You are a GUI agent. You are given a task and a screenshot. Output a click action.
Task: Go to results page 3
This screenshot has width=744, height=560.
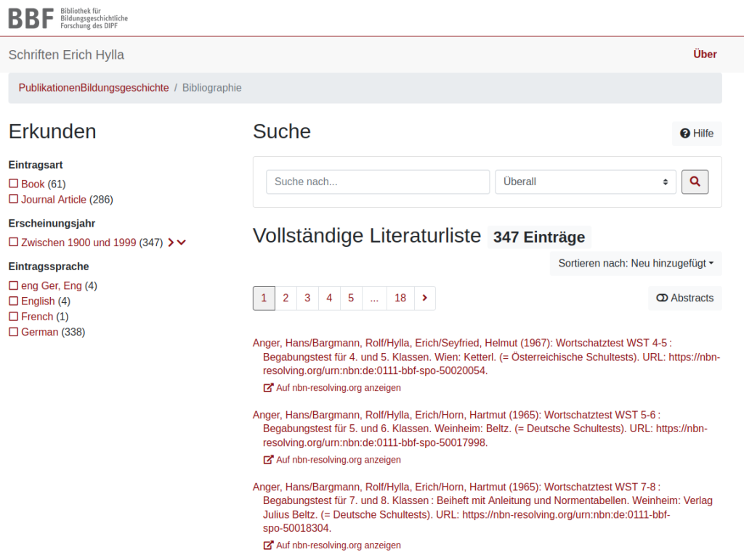tap(307, 298)
